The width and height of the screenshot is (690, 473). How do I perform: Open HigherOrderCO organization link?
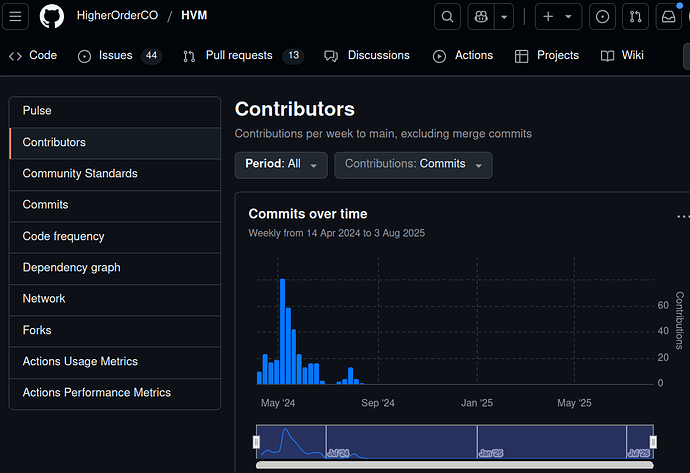click(117, 15)
